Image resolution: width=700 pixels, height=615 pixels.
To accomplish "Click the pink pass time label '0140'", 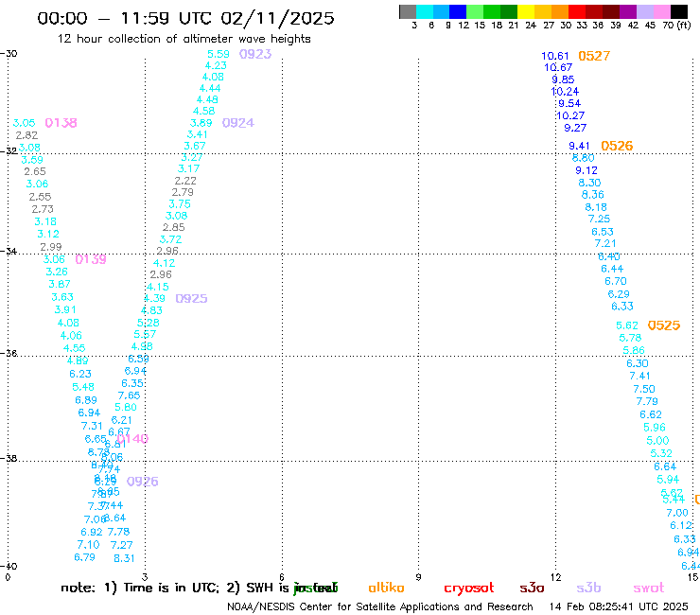I will [132, 439].
